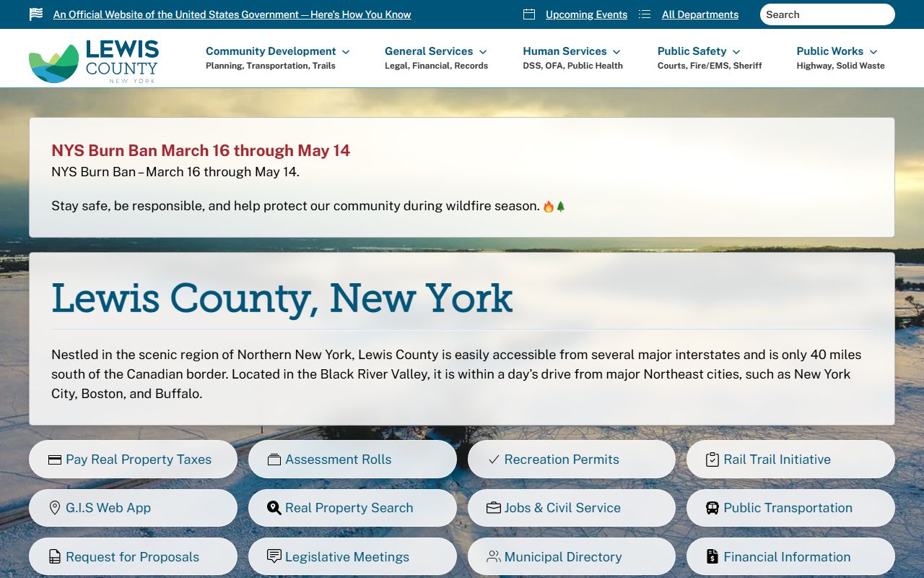This screenshot has height=578, width=924.
Task: Click the clipboard icon on Rail Trail Initiative
Action: (x=712, y=460)
